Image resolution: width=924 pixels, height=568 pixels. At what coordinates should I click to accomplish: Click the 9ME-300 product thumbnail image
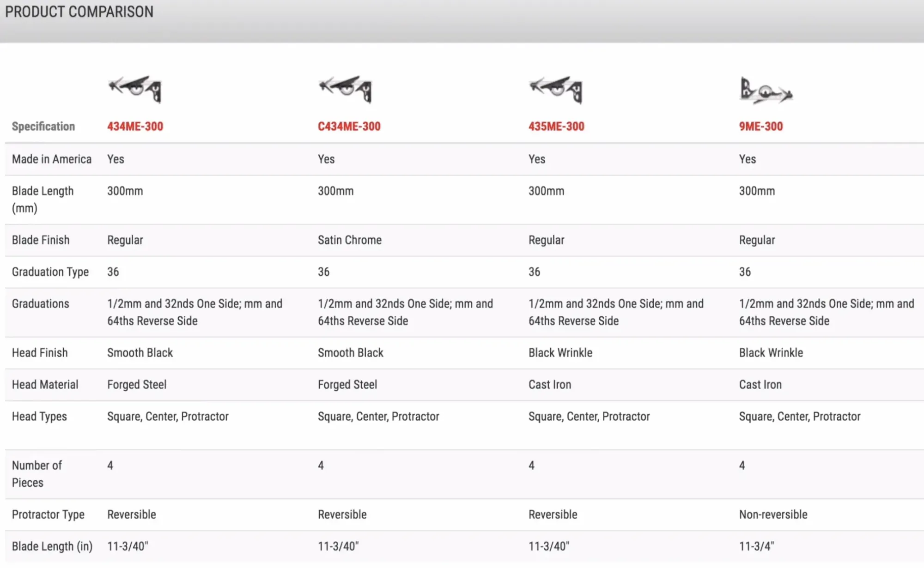pos(766,90)
